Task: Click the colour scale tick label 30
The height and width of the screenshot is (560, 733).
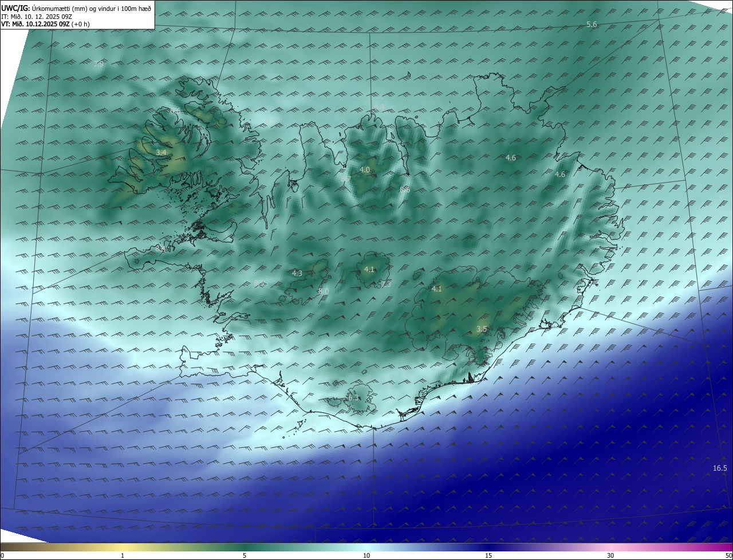Action: coord(610,555)
